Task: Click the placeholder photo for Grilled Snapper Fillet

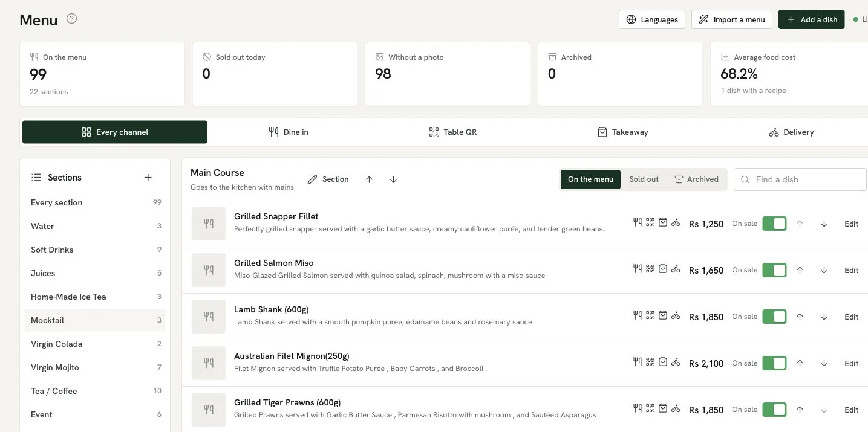Action: [209, 223]
